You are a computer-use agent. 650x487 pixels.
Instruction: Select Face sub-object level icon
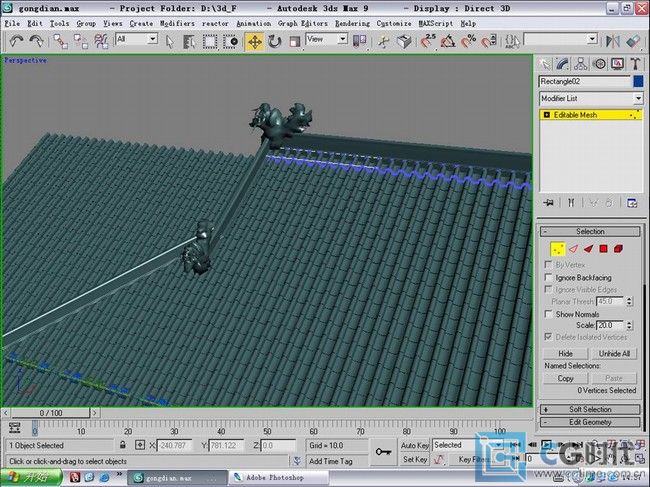point(588,249)
